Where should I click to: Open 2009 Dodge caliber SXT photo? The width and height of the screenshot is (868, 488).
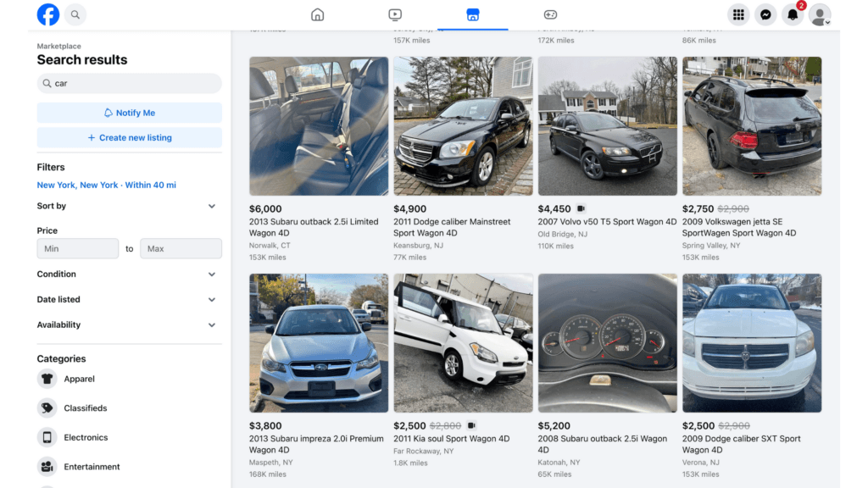pos(753,343)
